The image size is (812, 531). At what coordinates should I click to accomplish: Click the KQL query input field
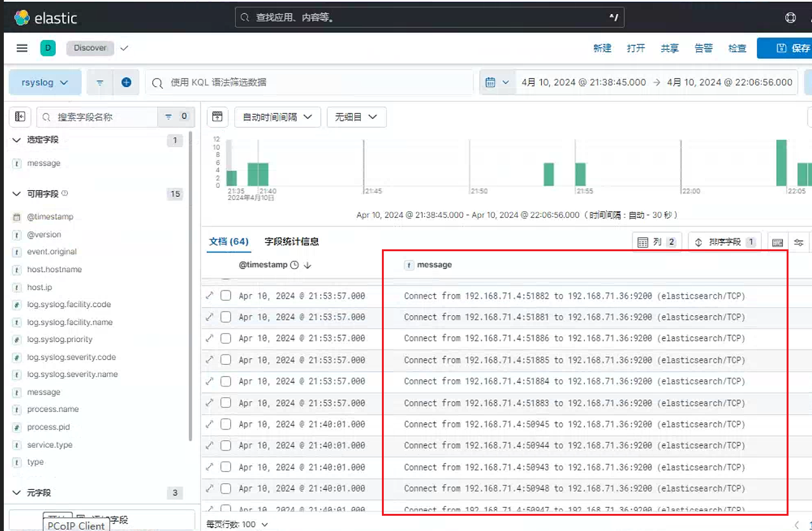[310, 82]
